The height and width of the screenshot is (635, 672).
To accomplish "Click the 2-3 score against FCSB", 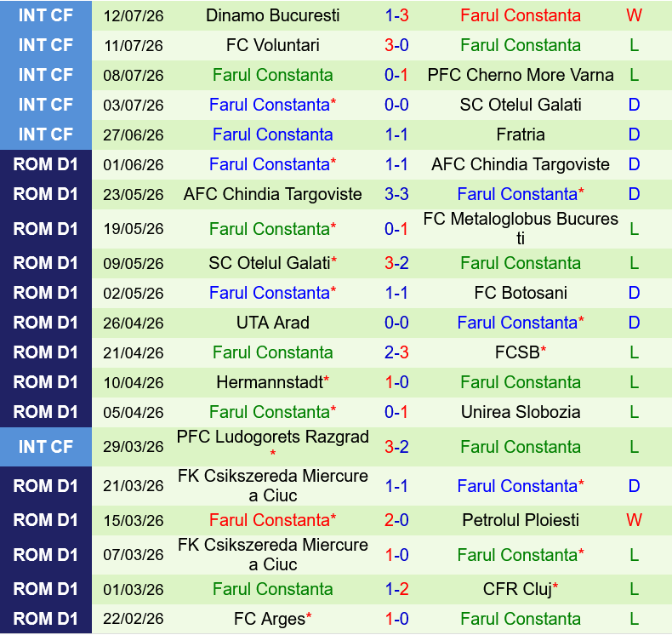I will pos(396,352).
